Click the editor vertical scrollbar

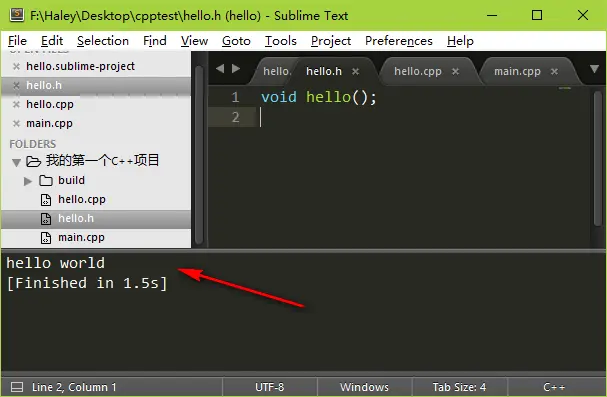tap(598, 158)
